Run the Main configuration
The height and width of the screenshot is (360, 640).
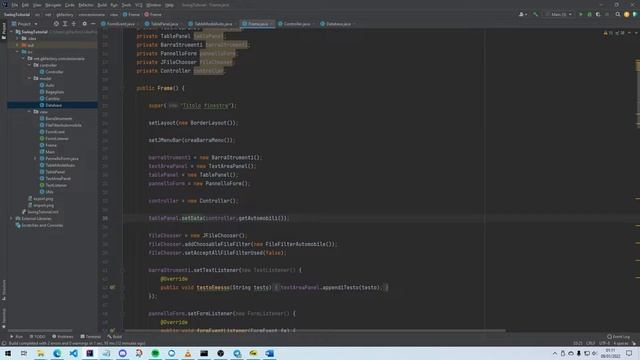(x=581, y=14)
